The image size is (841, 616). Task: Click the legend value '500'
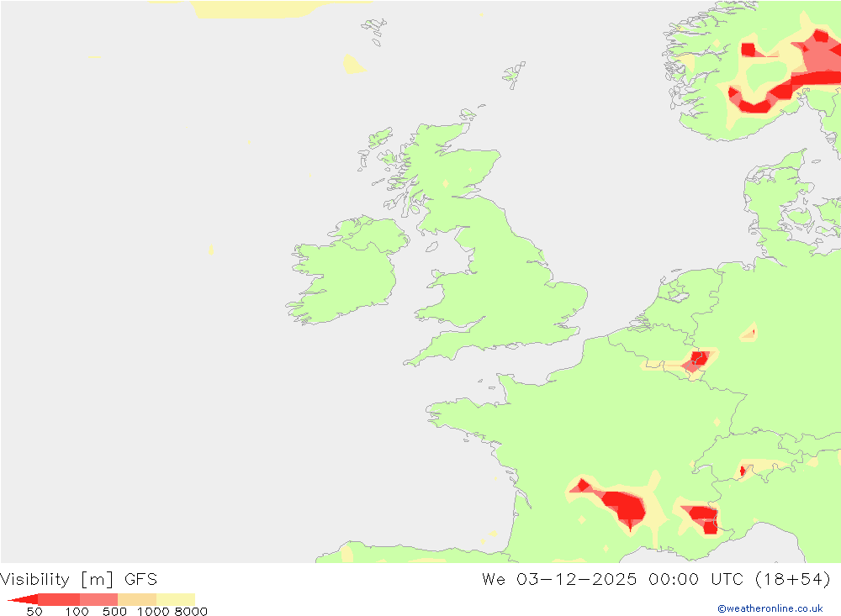[114, 612]
